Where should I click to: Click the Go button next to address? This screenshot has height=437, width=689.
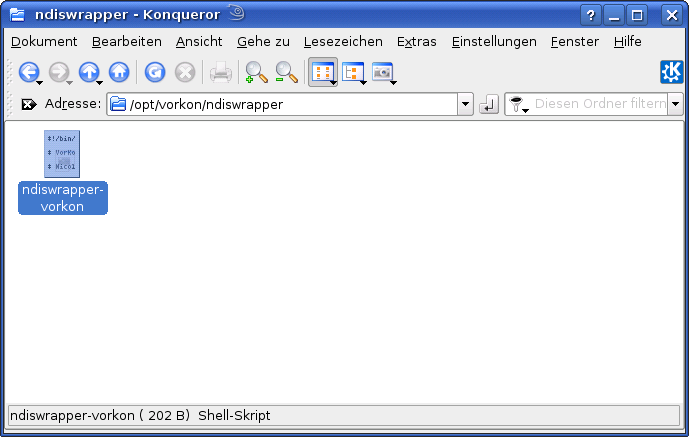point(489,104)
